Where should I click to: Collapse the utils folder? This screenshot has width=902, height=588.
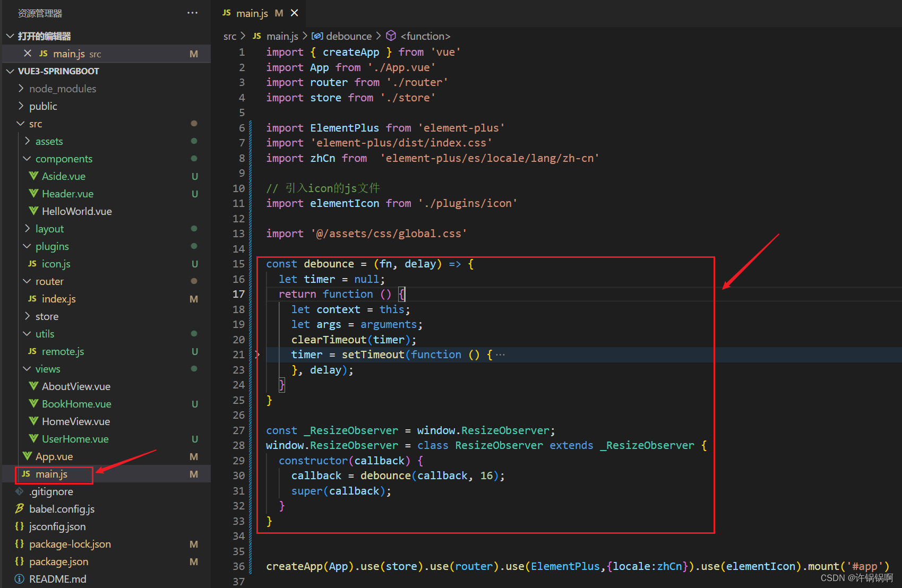coord(28,334)
